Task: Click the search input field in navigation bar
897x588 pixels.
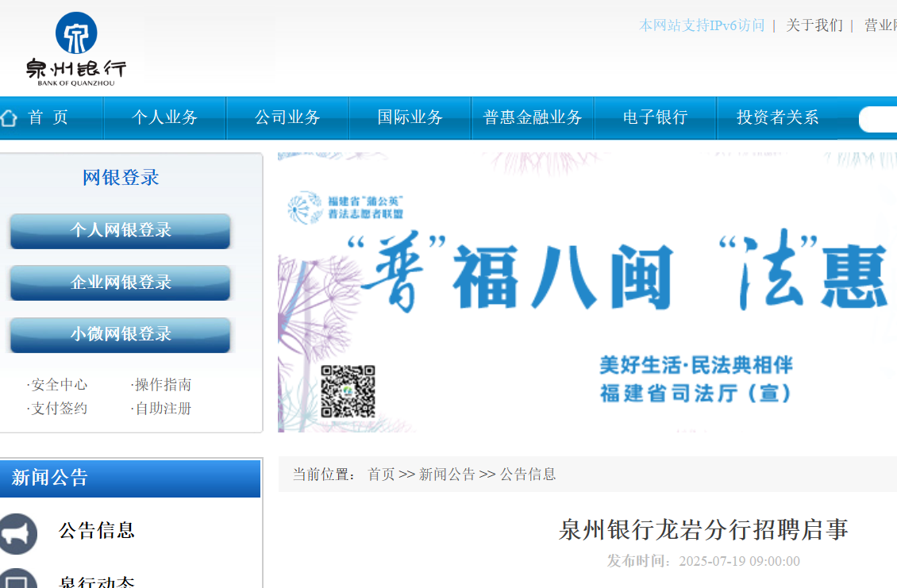Action: point(877,120)
